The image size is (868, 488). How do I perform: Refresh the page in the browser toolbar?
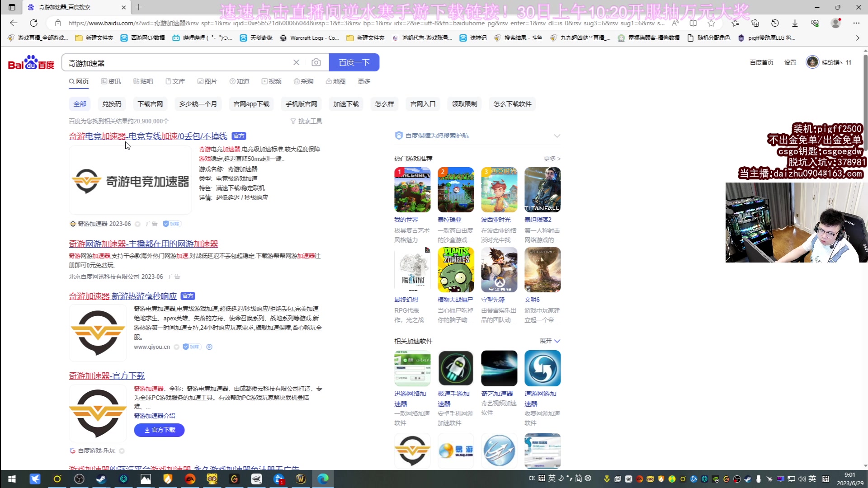pyautogui.click(x=34, y=23)
